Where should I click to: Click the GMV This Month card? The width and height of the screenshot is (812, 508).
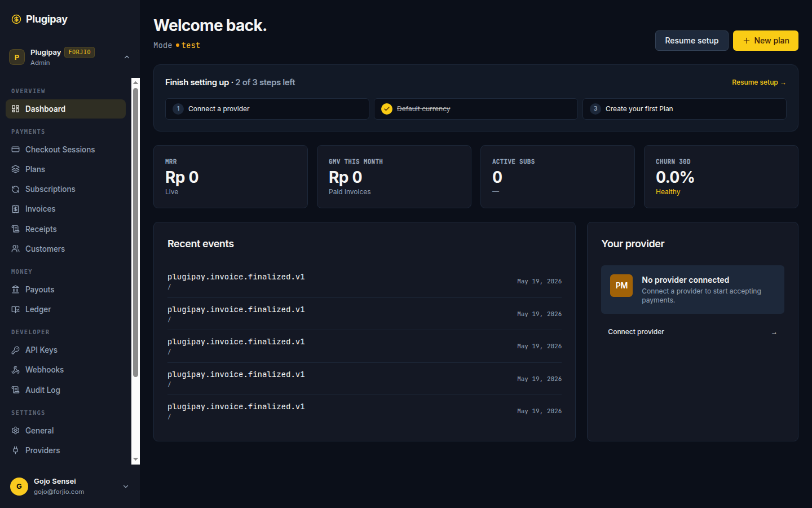(x=394, y=177)
